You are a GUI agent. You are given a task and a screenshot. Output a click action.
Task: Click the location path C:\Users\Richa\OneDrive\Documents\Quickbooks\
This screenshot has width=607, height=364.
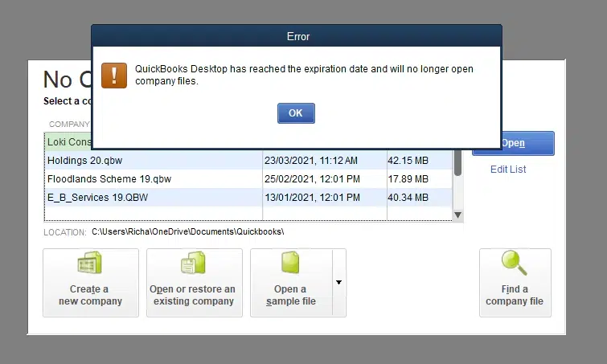188,231
